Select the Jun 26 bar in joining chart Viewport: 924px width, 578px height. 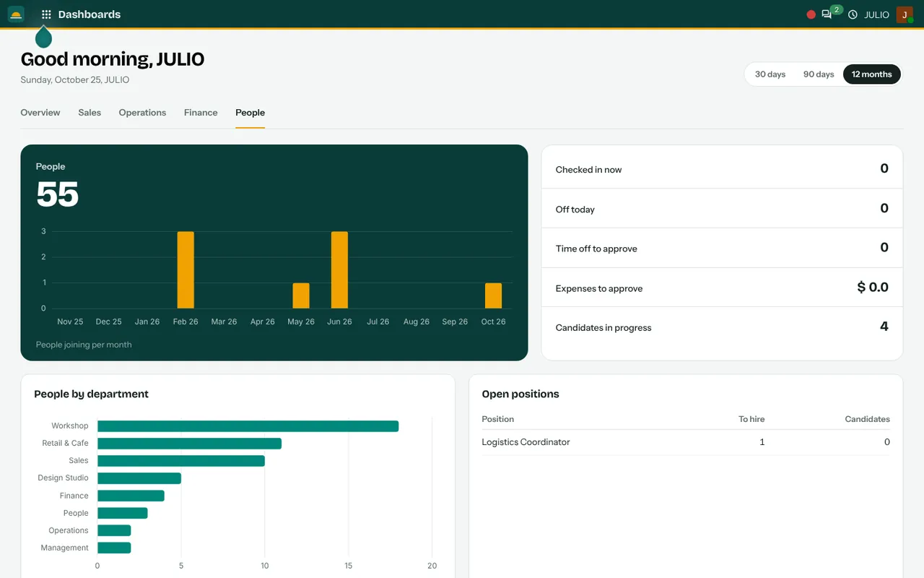339,270
